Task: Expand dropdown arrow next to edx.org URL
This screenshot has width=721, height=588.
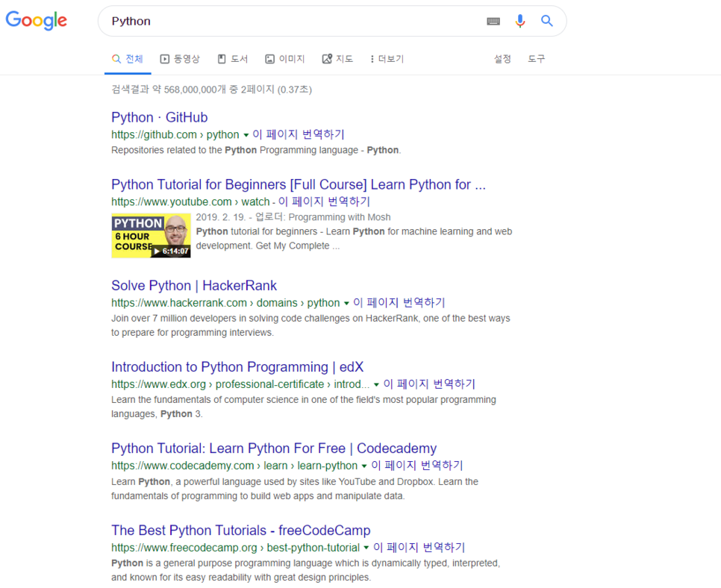Action: point(377,385)
